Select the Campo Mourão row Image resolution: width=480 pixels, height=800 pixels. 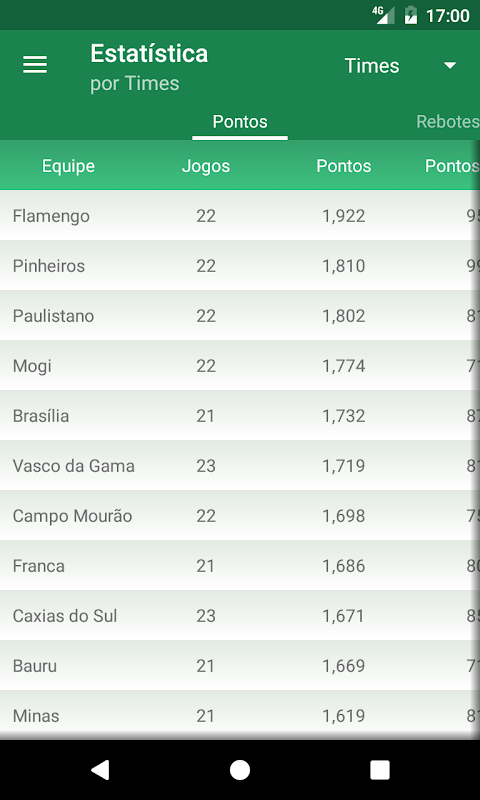[240, 516]
